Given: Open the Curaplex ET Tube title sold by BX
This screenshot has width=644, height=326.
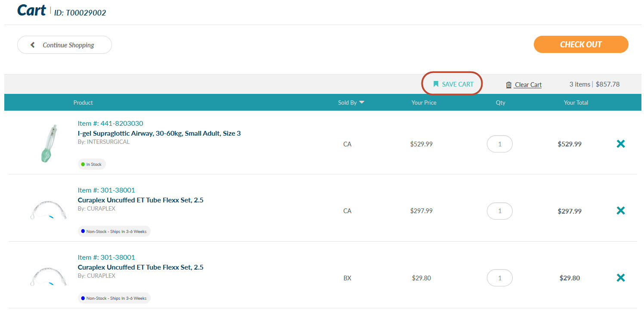Looking at the screenshot, I should coord(141,267).
